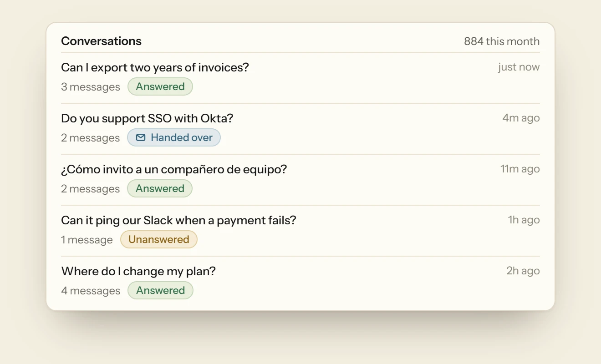The height and width of the screenshot is (364, 601).
Task: Open "Do you support SSO with Okta?" conversation
Action: pyautogui.click(x=300, y=129)
